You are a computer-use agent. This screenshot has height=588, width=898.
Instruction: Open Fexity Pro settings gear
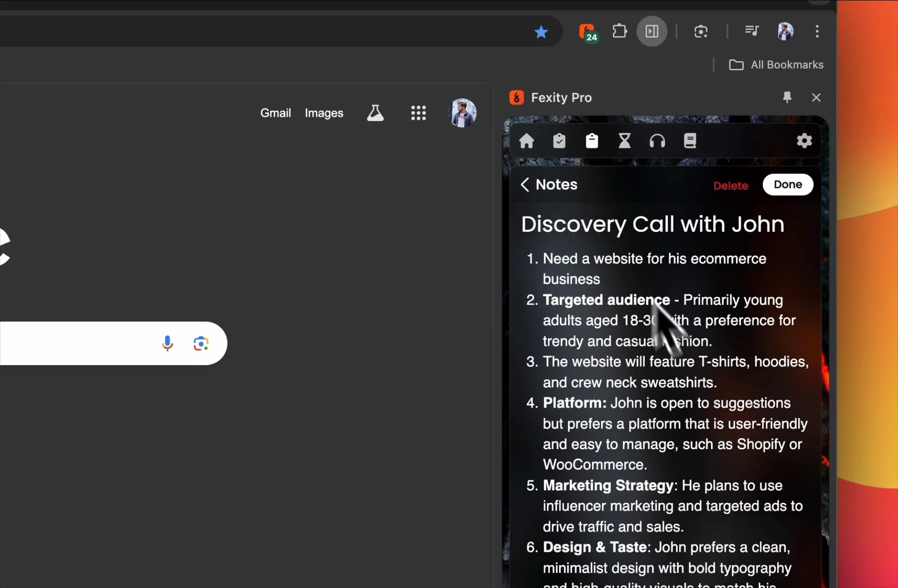(804, 141)
